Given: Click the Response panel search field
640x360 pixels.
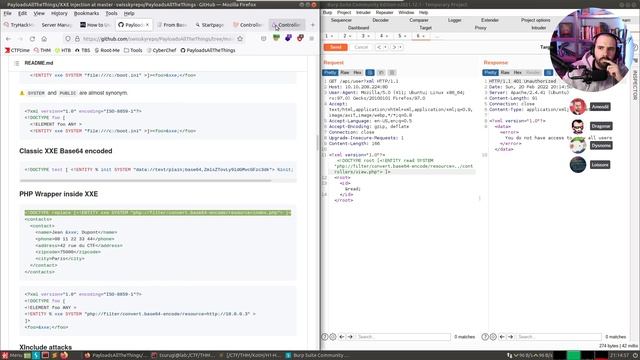Looking at the screenshot, I should click(x=559, y=337).
